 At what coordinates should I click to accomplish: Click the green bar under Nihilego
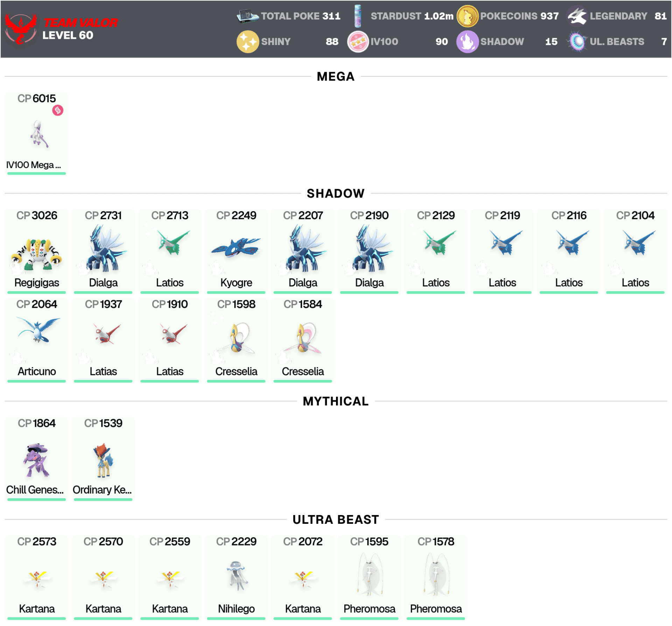(x=236, y=619)
